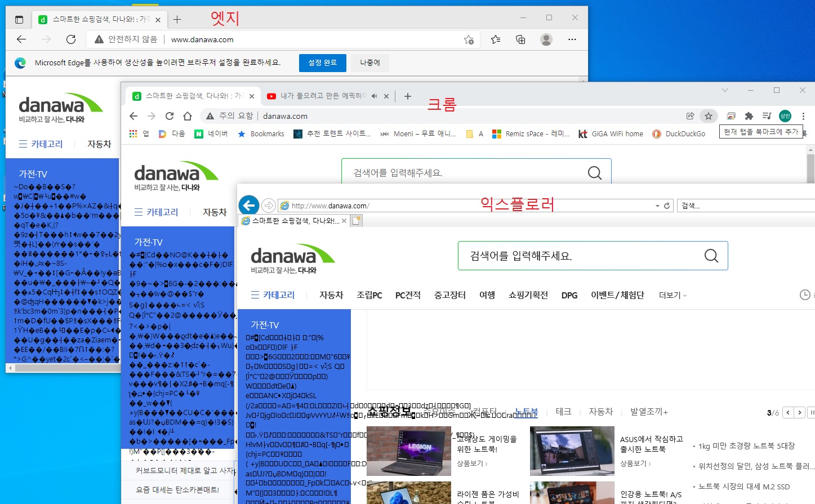Open 쇼핑기획전 menu in Explorer
Viewport: 815px width, 504px height.
(528, 295)
